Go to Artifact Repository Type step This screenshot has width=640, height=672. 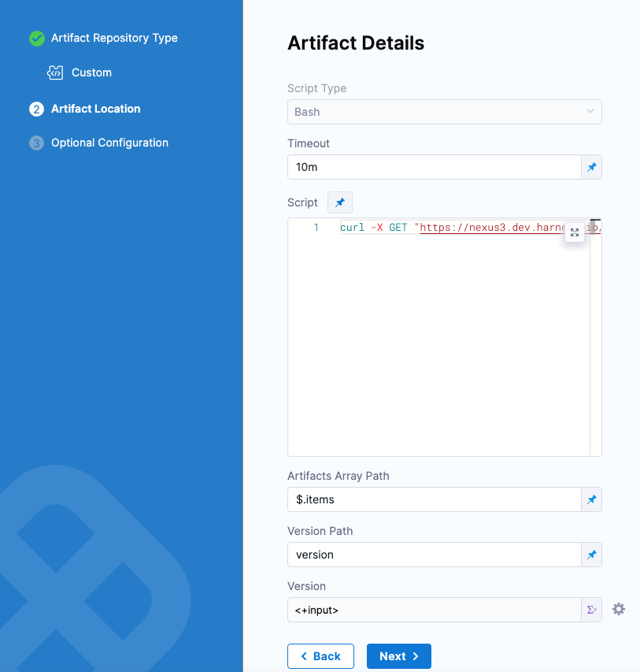[x=114, y=38]
